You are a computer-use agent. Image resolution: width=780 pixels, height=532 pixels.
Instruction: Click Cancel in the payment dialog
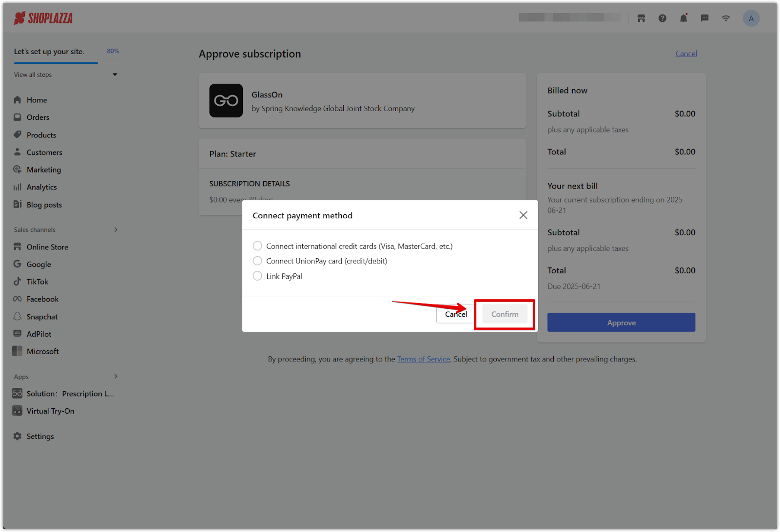click(x=456, y=314)
